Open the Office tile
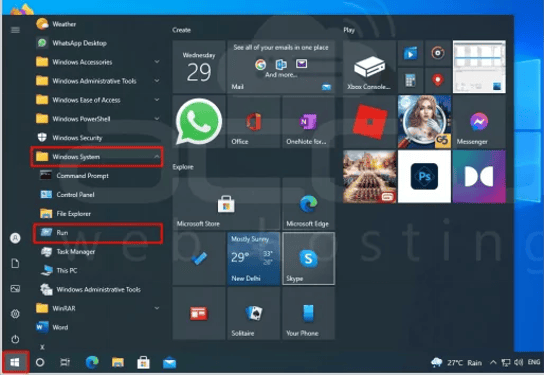Image resolution: width=546 pixels, height=376 pixels. pos(254,122)
